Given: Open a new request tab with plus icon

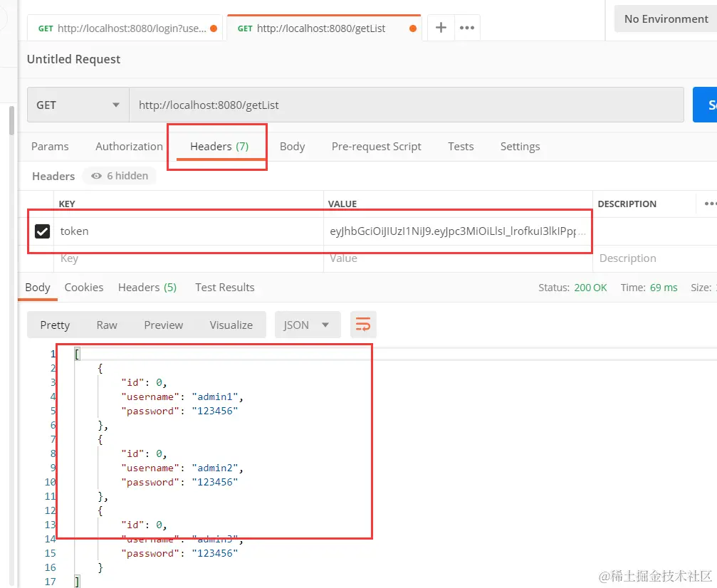Looking at the screenshot, I should (x=441, y=28).
